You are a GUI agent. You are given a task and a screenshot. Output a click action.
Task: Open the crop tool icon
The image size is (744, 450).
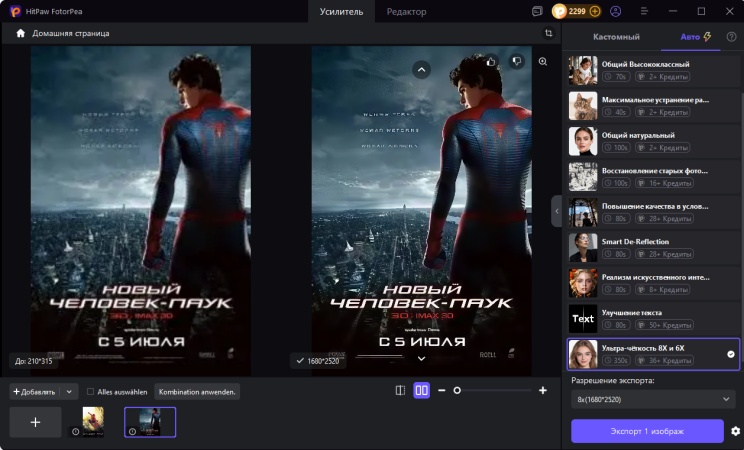point(549,33)
